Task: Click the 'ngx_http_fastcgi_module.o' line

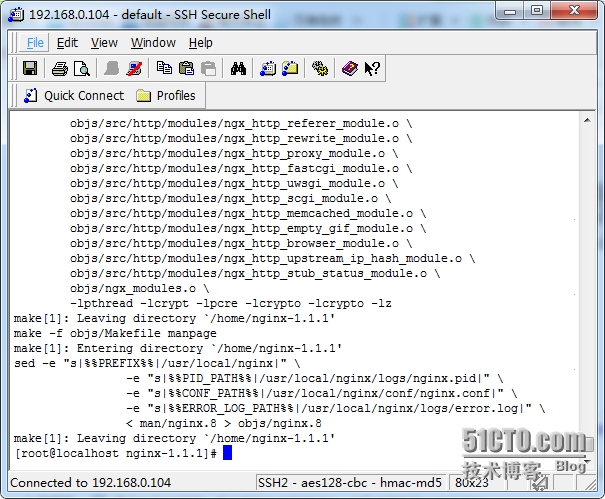Action: 241,168
